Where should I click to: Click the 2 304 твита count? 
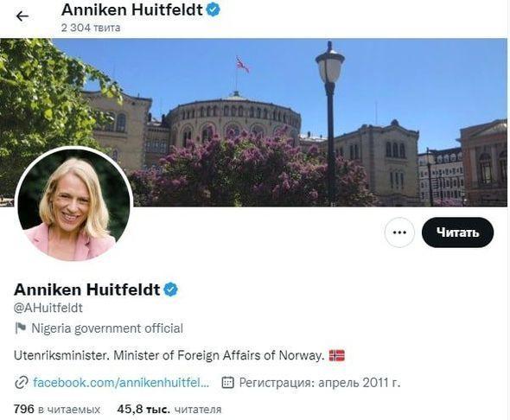(x=91, y=28)
